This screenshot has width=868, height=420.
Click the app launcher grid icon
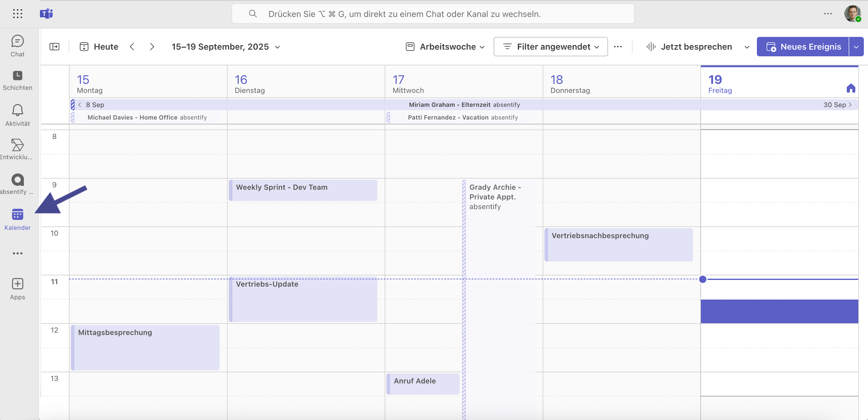tap(18, 14)
